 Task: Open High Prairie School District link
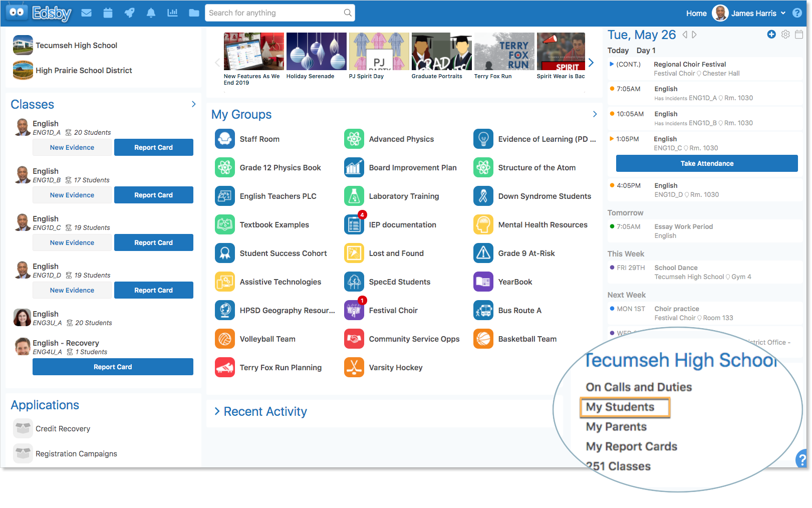click(84, 70)
